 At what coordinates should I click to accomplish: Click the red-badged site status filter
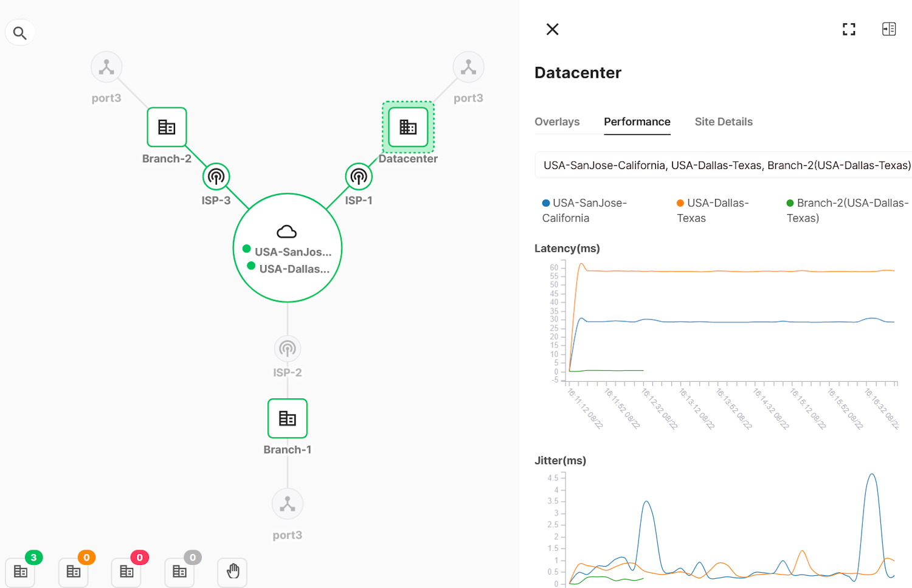(126, 572)
